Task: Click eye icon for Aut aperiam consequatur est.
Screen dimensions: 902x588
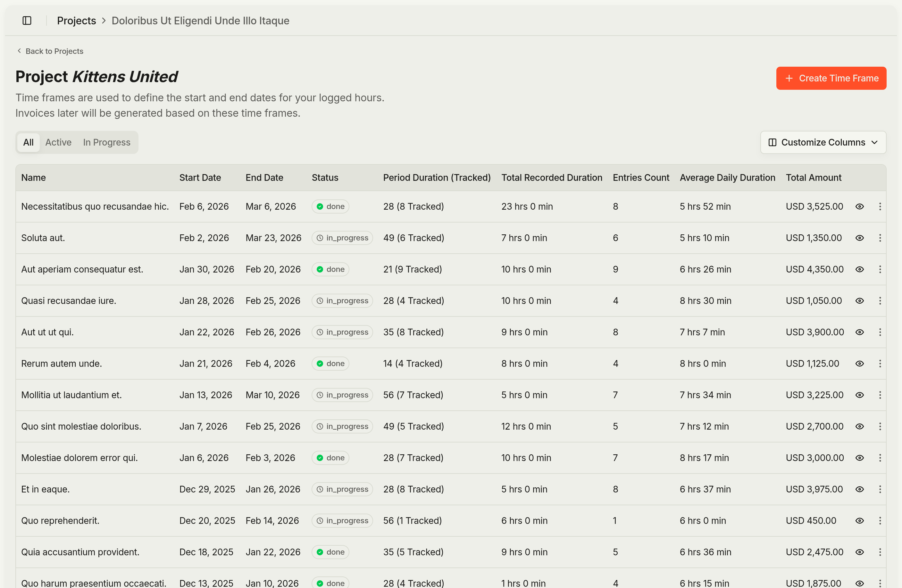Action: click(860, 269)
